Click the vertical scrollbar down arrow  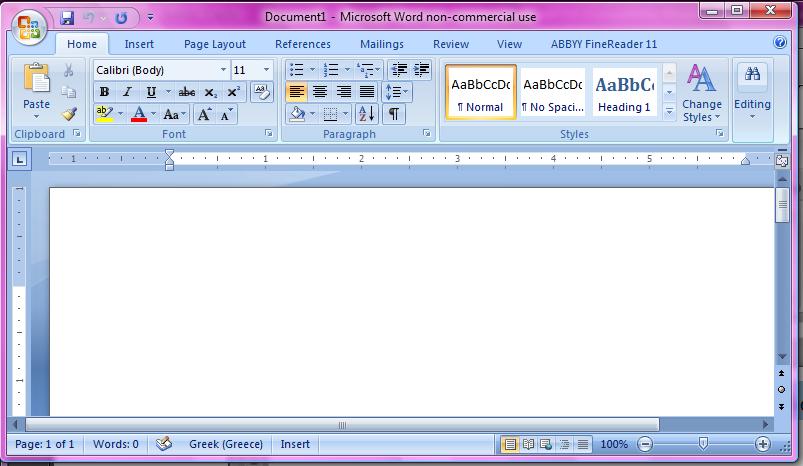pyautogui.click(x=782, y=356)
